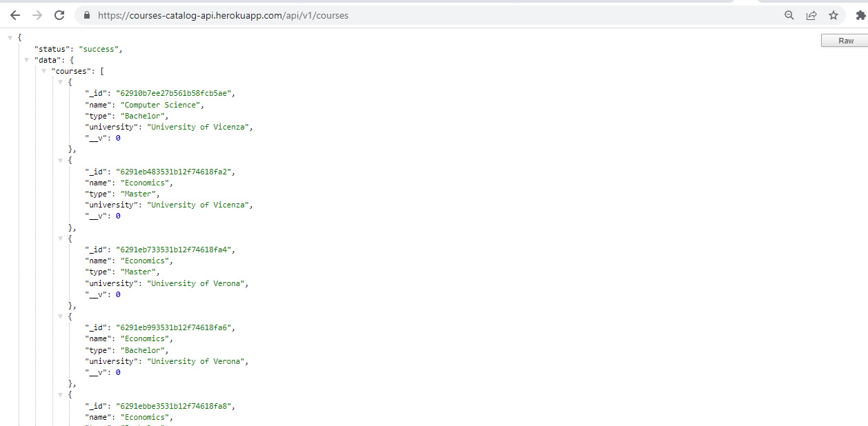Image resolution: width=868 pixels, height=426 pixels.
Task: Click the browser Forward arrow
Action: [x=37, y=15]
